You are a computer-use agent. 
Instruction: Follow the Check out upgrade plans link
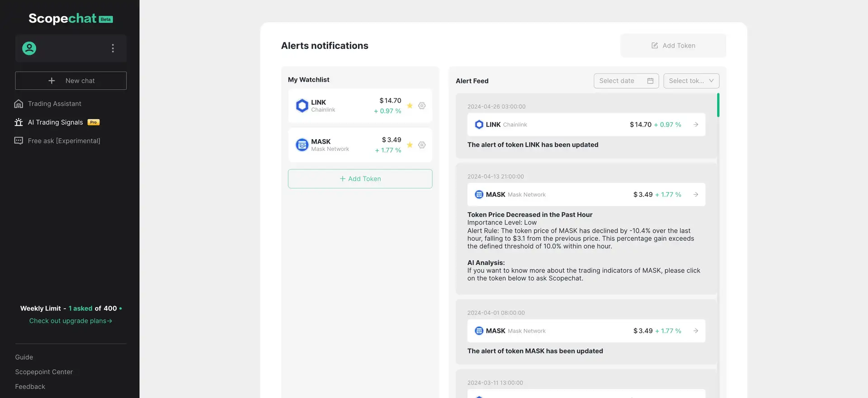(x=71, y=321)
